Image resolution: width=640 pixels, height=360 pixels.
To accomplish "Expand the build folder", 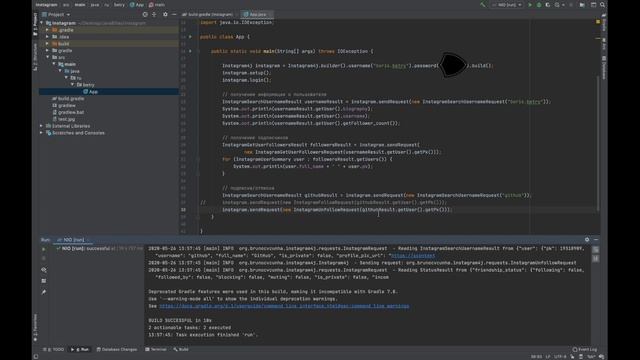I will pyautogui.click(x=48, y=44).
